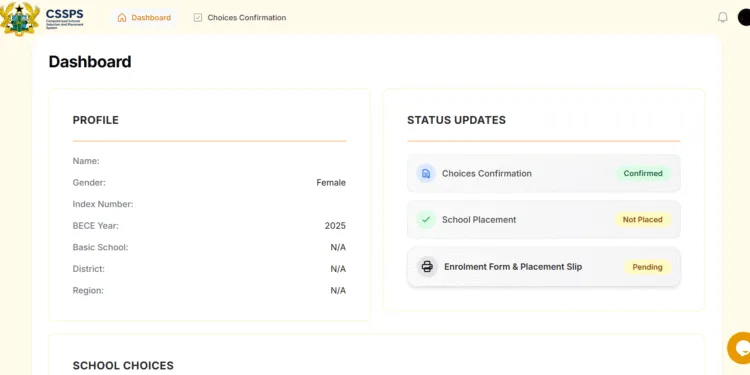Click the Basic School: label
Screen dimensions: 750x375
click(100, 247)
